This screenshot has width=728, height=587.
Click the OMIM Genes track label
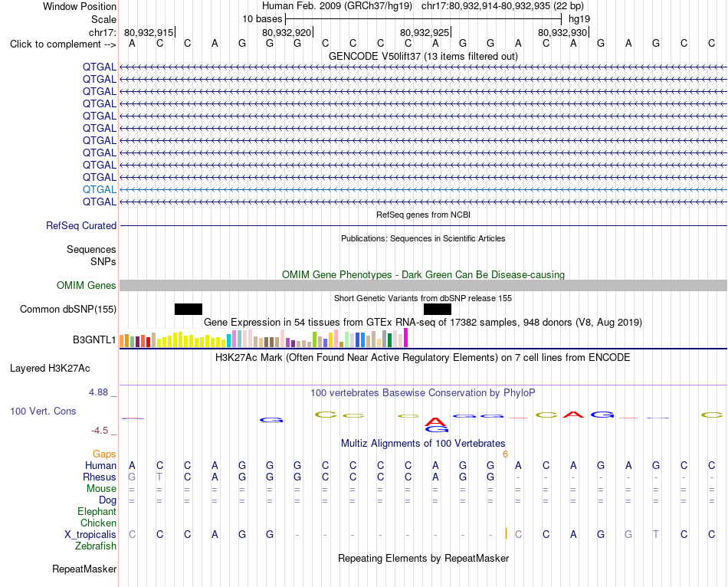87,285
